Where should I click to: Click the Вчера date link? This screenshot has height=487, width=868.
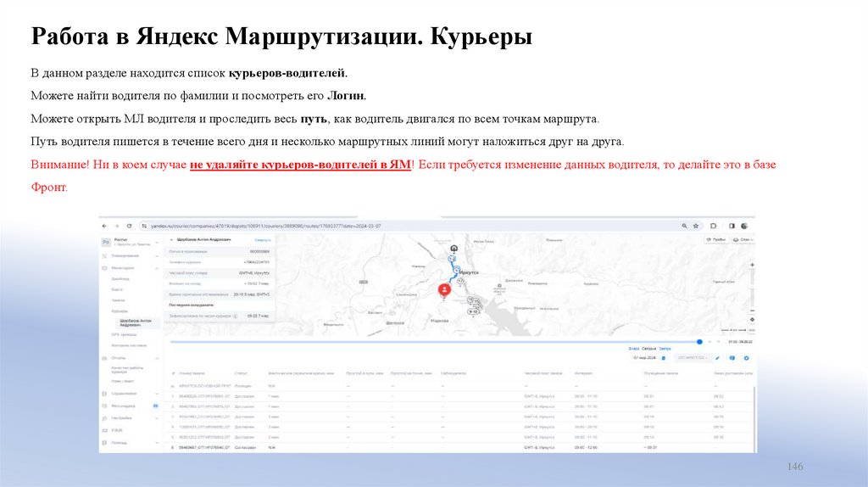[x=634, y=349]
